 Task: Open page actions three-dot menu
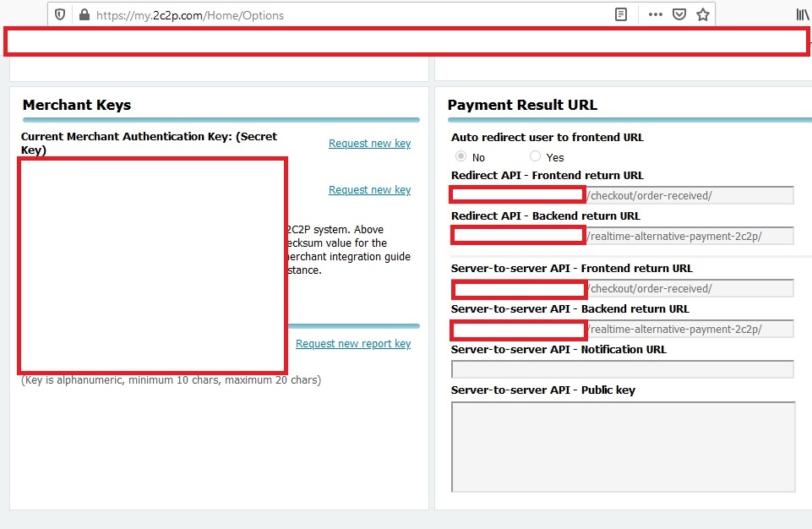pos(655,14)
